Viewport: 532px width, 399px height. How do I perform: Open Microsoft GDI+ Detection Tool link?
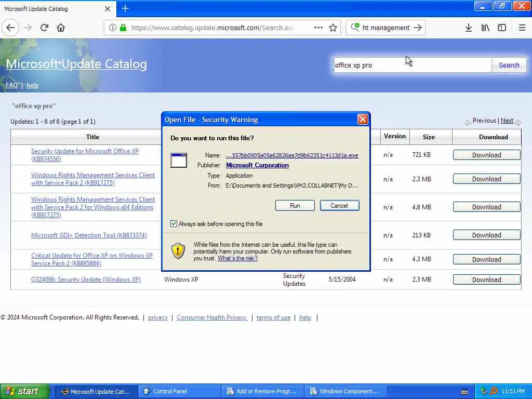click(x=89, y=235)
